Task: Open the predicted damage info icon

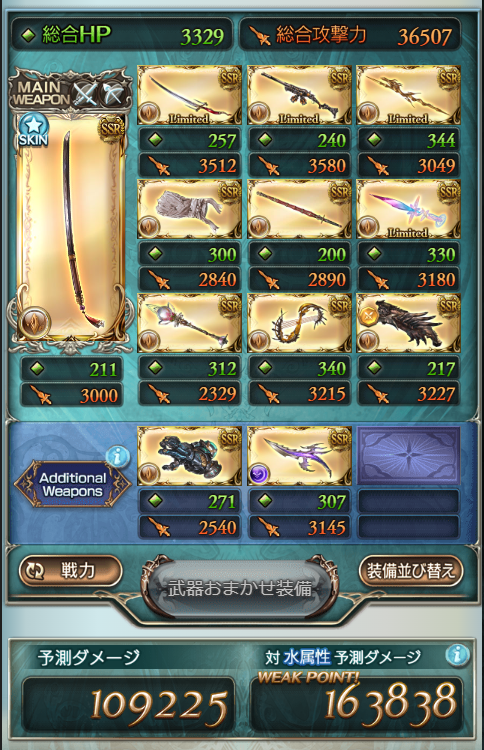Action: click(x=457, y=655)
